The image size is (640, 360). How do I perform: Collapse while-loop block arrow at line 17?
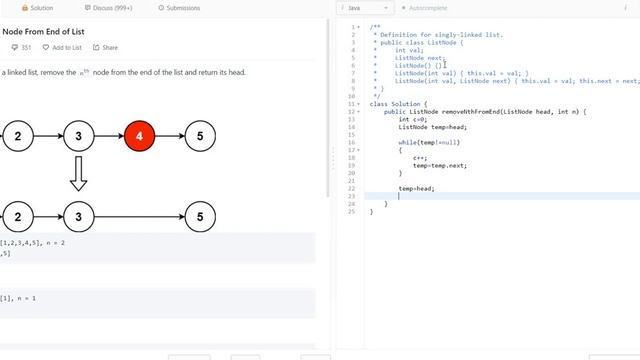pos(359,150)
